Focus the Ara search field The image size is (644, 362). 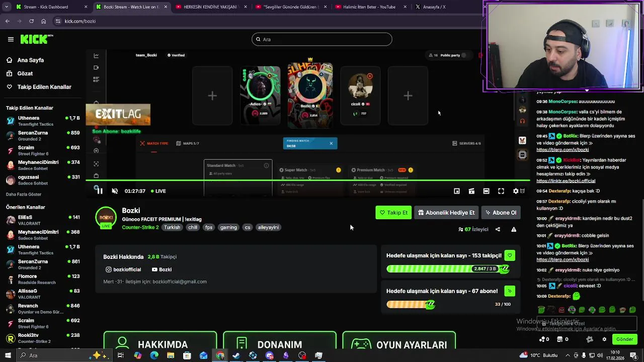(322, 39)
